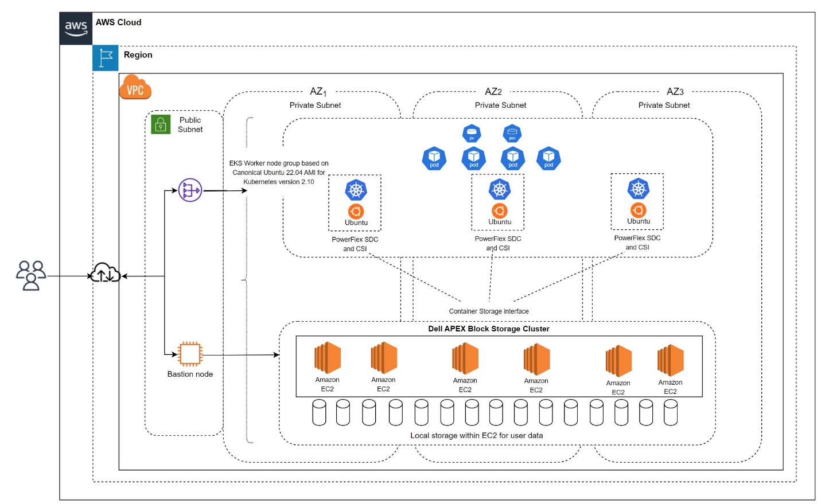Click the orange VPC cloud icon
The width and height of the screenshot is (821, 504).
pos(135,87)
